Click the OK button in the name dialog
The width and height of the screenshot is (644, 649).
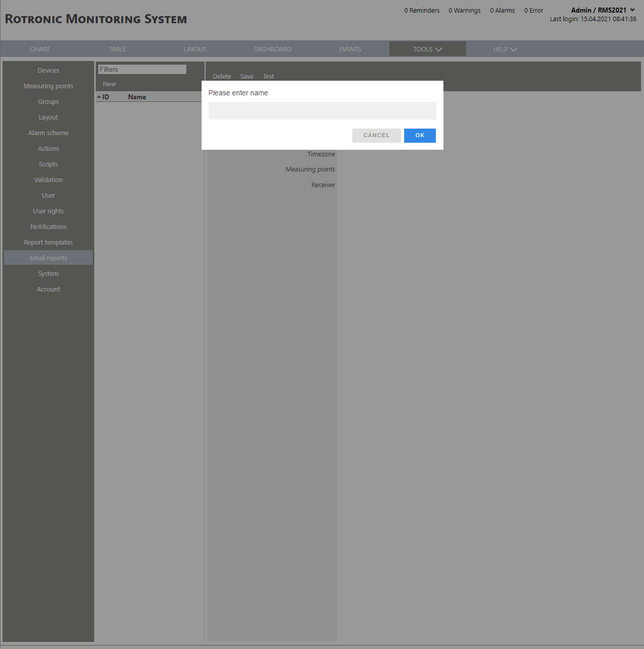pyautogui.click(x=420, y=135)
